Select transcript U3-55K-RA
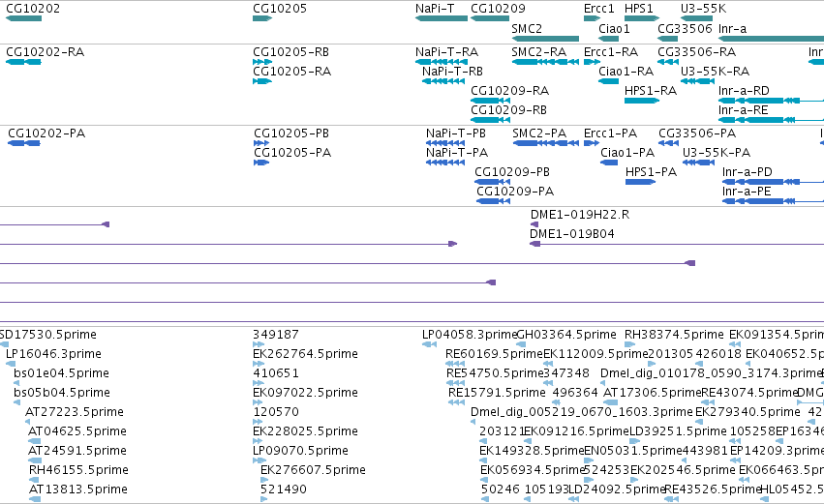 point(715,72)
